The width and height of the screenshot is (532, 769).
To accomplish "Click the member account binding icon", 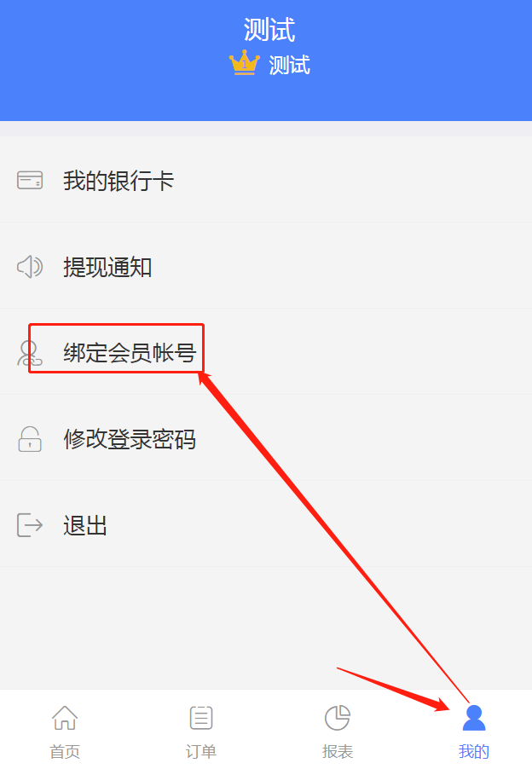I will 30,353.
